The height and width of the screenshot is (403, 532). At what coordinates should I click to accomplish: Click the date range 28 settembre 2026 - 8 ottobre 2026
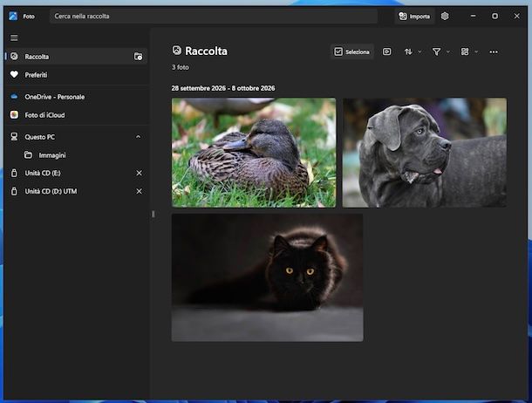click(x=223, y=88)
